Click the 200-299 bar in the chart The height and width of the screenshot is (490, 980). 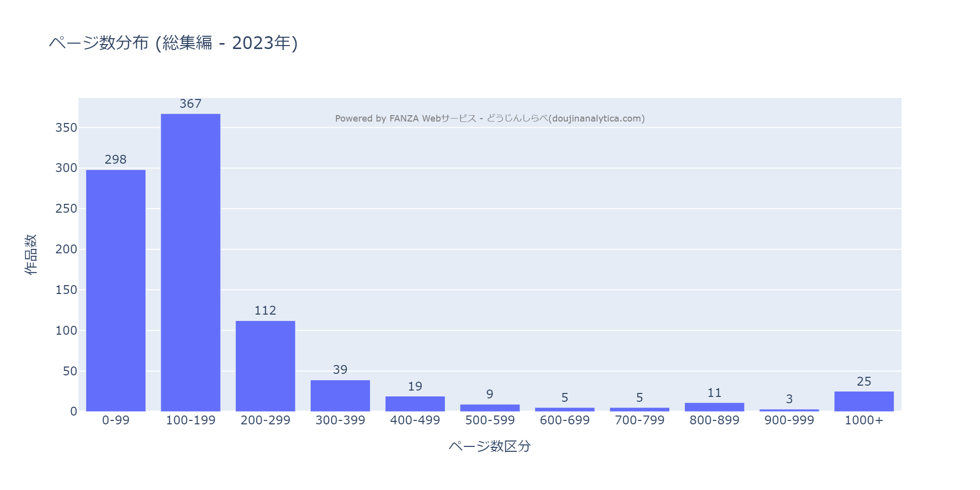(265, 366)
